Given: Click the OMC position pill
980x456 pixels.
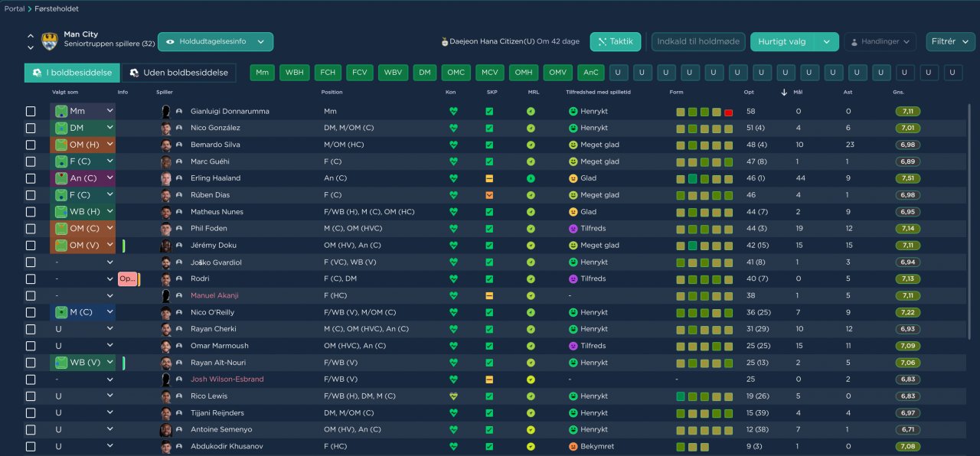Looking at the screenshot, I should click(x=456, y=73).
